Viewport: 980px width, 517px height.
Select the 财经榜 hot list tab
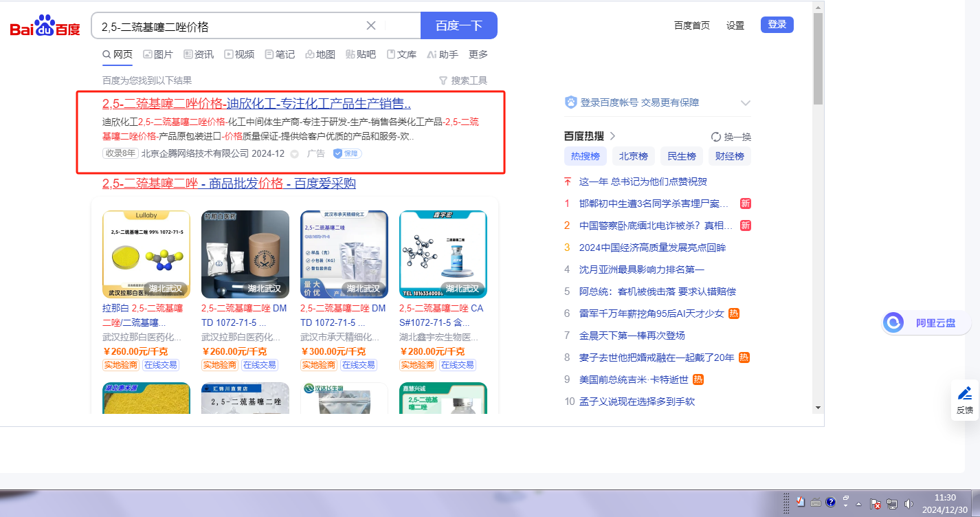coord(729,156)
